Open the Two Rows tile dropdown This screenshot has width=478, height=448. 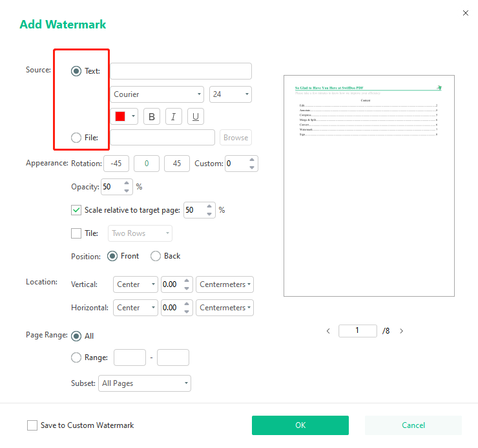tap(140, 233)
